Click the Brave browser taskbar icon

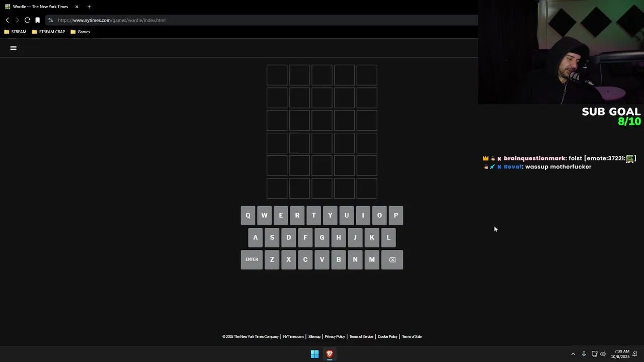click(x=330, y=354)
